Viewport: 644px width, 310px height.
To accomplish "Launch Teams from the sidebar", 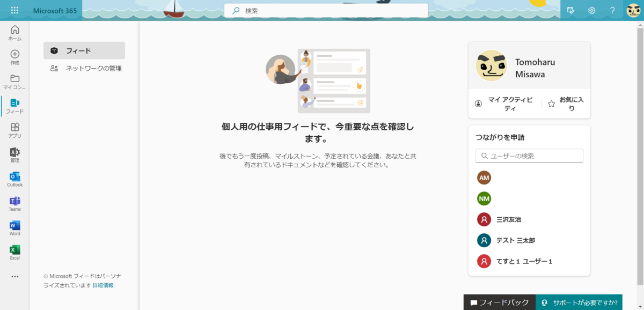I will click(15, 204).
